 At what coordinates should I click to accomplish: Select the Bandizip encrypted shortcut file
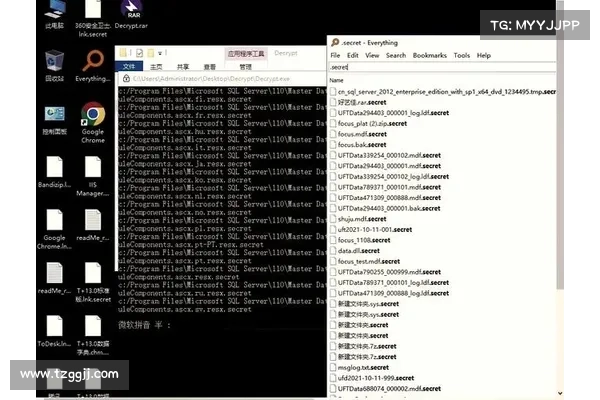point(54,172)
